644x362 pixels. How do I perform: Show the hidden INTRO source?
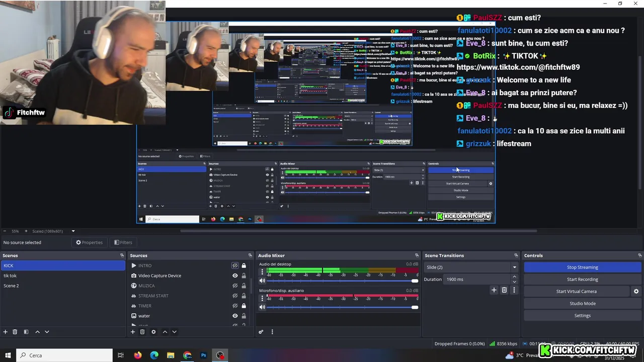pos(235,265)
